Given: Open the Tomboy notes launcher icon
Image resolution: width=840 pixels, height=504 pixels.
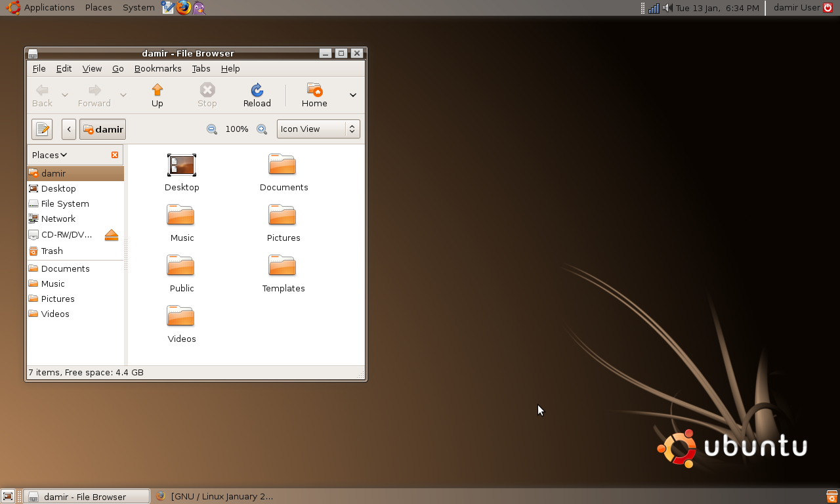Looking at the screenshot, I should (168, 8).
